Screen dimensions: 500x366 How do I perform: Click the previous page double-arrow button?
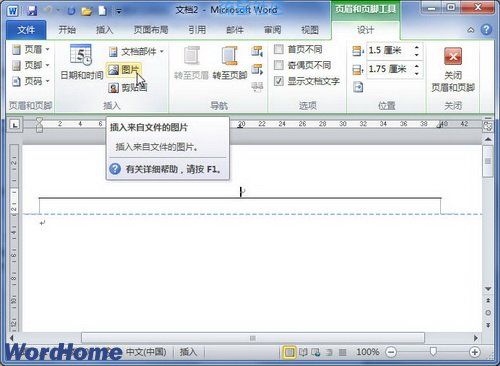pyautogui.click(x=488, y=300)
